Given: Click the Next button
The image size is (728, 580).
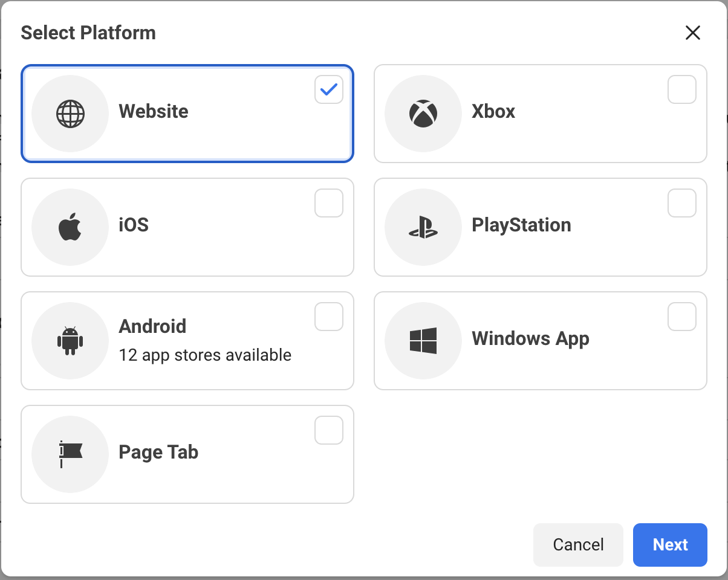Looking at the screenshot, I should click(x=670, y=545).
